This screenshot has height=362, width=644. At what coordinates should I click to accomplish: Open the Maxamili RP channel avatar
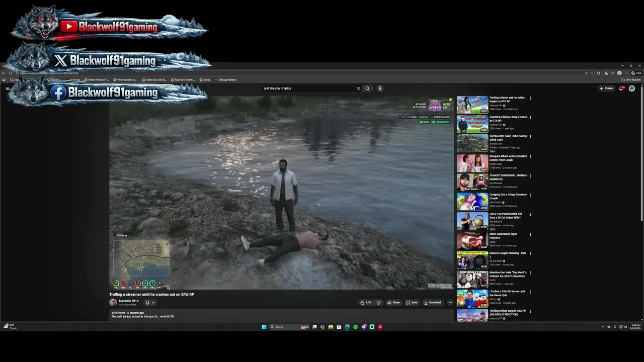[x=113, y=302]
